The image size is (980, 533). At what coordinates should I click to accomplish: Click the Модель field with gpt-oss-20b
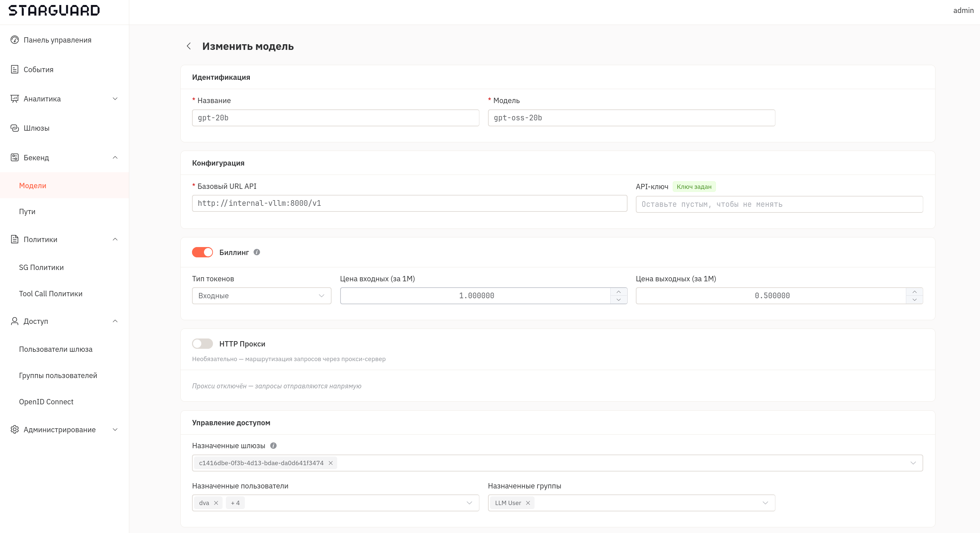click(x=632, y=118)
